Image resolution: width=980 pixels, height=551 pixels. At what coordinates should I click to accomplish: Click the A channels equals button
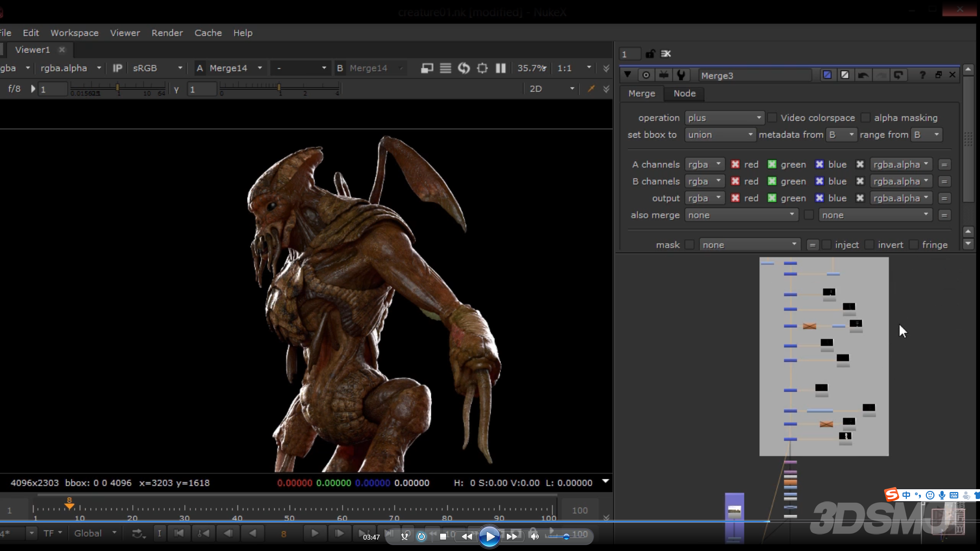pyautogui.click(x=944, y=164)
